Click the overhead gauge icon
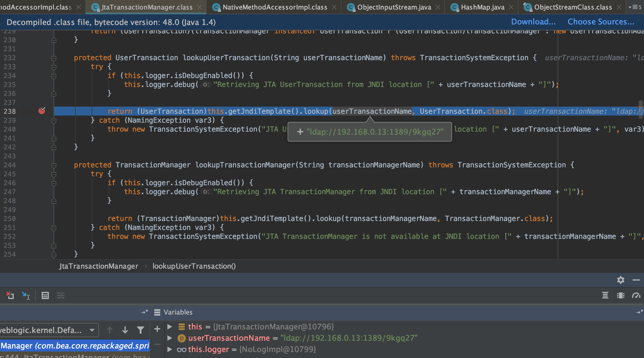This screenshot has height=358, width=644. pyautogui.click(x=637, y=295)
